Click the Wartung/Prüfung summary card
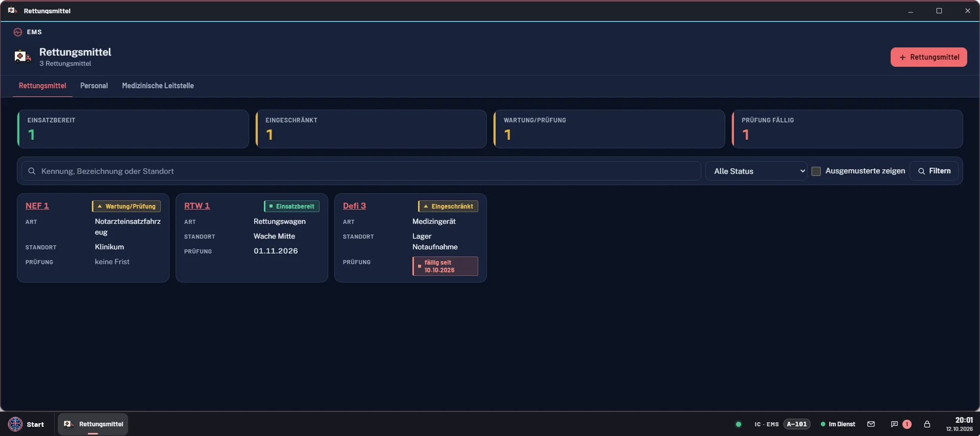 click(609, 129)
